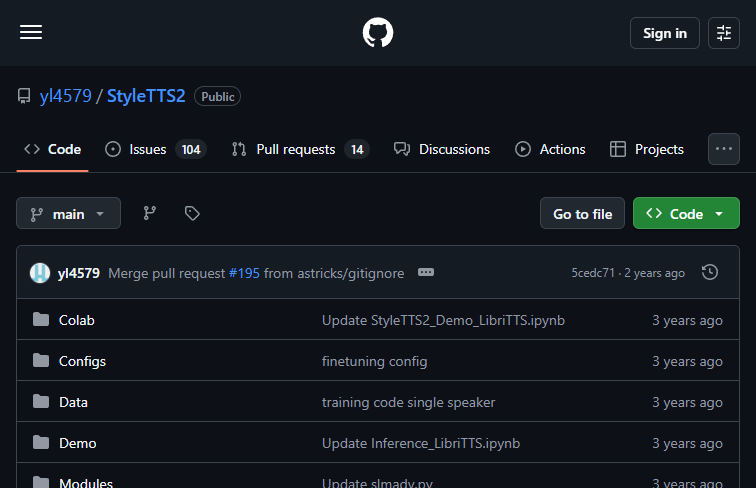Expand commit message details ellipsis

coord(426,272)
